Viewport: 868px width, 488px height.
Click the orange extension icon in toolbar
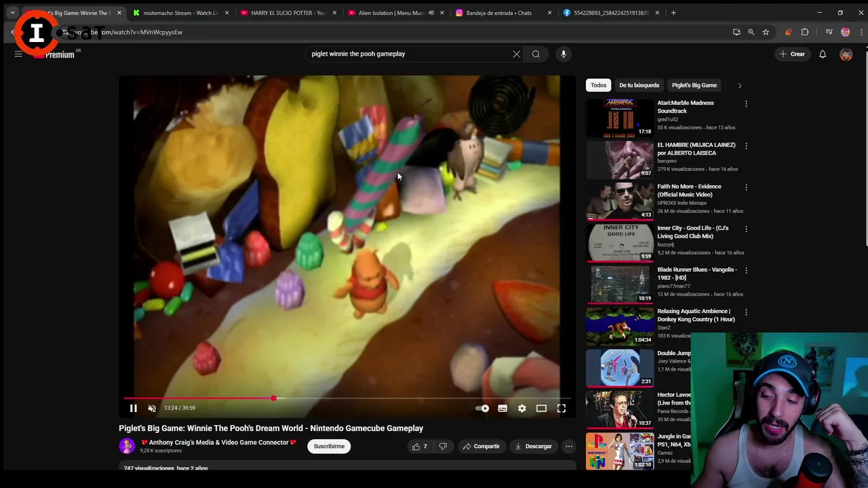click(x=788, y=32)
